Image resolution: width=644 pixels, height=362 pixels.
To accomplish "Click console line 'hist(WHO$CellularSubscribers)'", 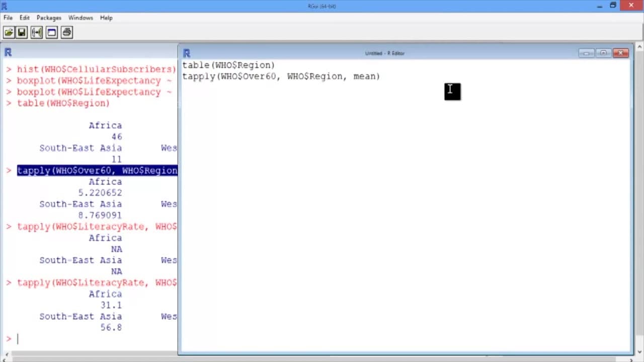I will coord(97,69).
